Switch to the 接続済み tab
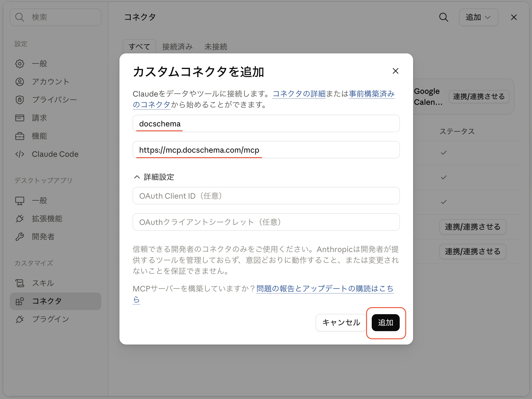532x399 pixels. pyautogui.click(x=177, y=47)
